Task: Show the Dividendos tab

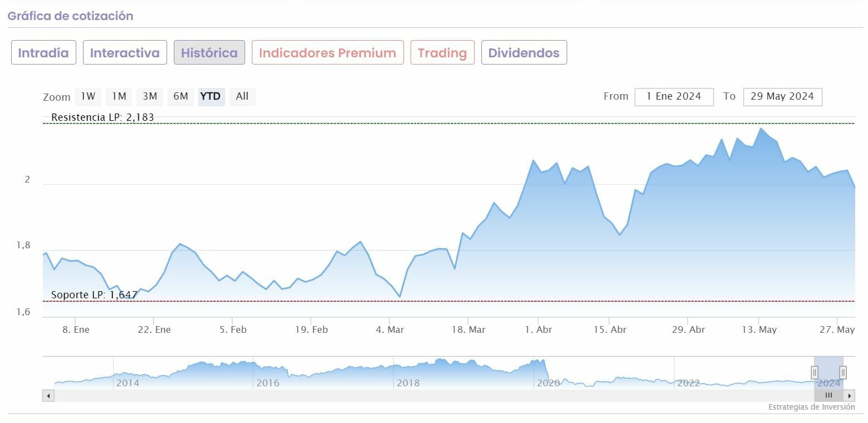Action: pyautogui.click(x=524, y=53)
